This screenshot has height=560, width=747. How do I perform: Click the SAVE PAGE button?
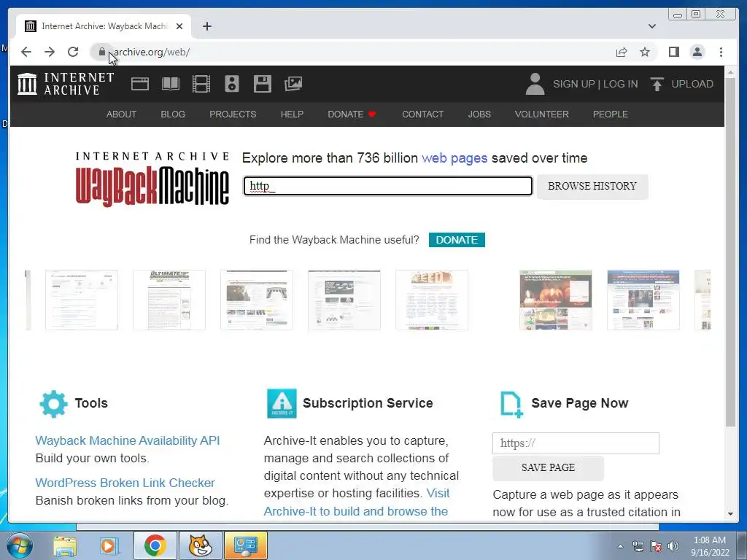pyautogui.click(x=549, y=467)
